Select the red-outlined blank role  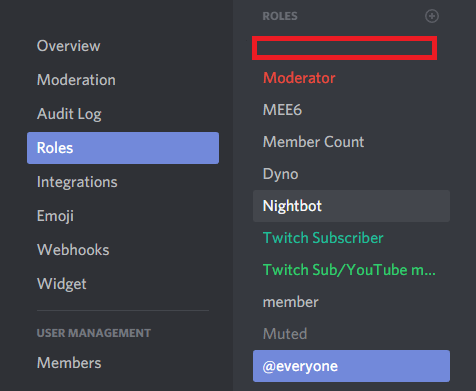(344, 48)
